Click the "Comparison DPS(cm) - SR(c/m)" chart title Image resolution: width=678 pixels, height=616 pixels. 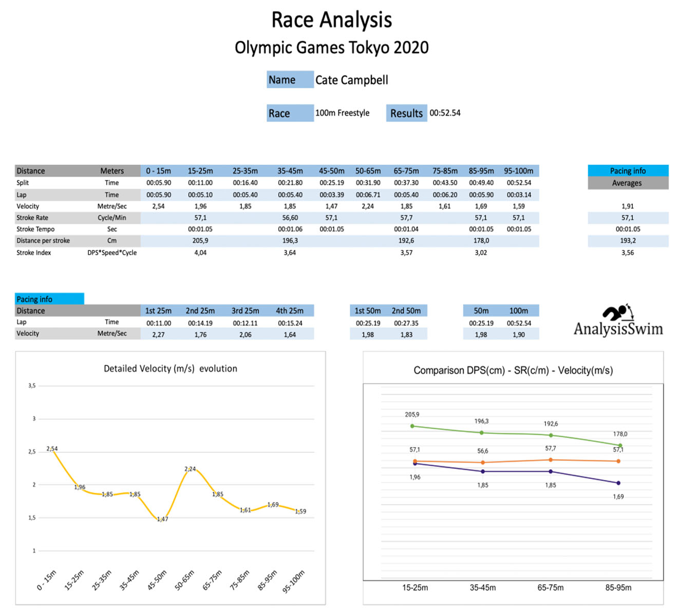(513, 371)
